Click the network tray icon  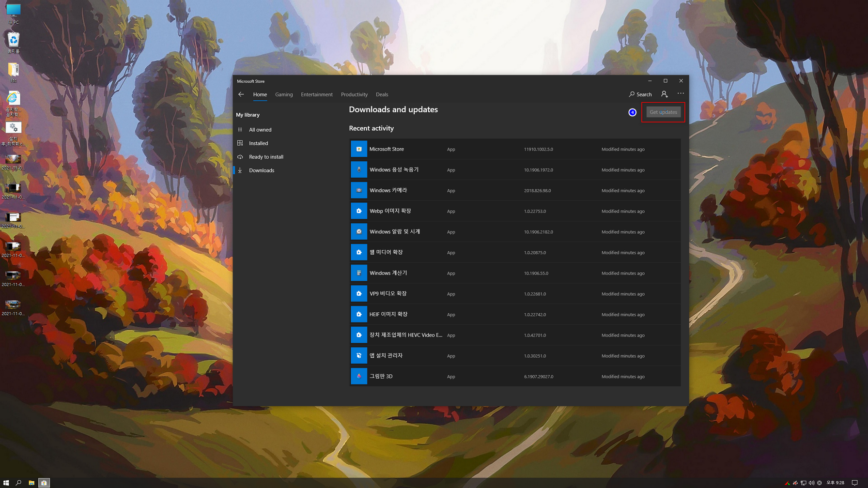click(x=804, y=483)
